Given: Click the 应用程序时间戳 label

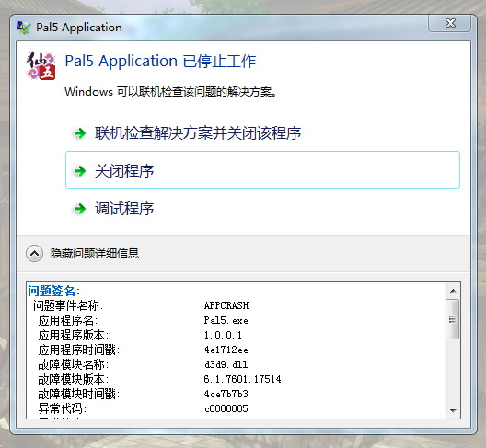Looking at the screenshot, I should pos(79,350).
